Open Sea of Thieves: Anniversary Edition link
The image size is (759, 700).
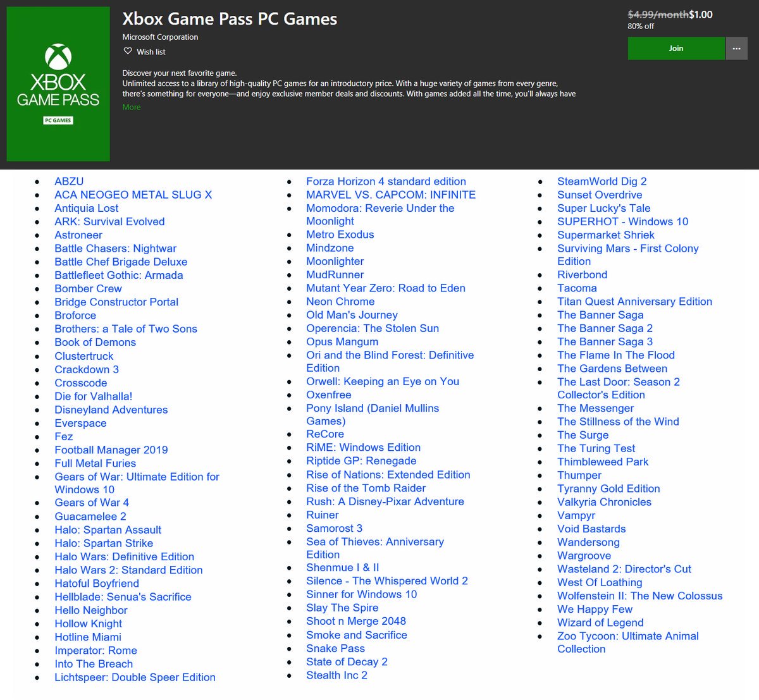[x=375, y=548]
